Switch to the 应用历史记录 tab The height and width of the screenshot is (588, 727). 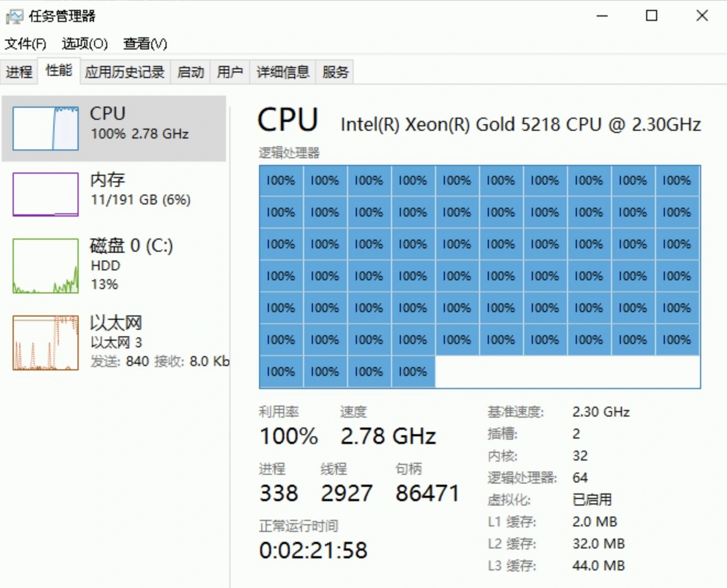[x=125, y=72]
